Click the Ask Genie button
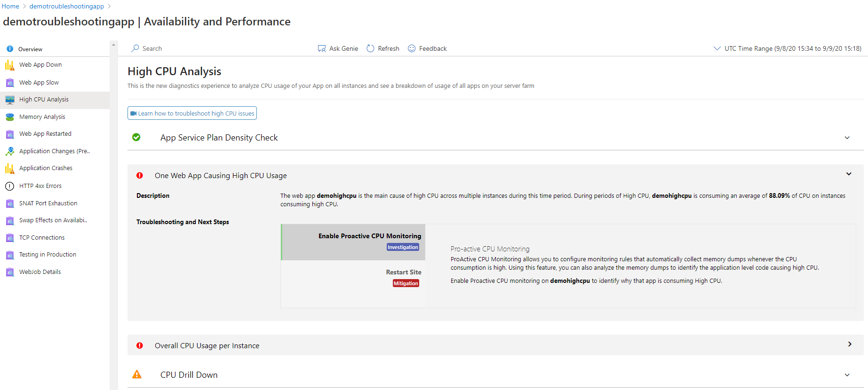 click(x=338, y=48)
